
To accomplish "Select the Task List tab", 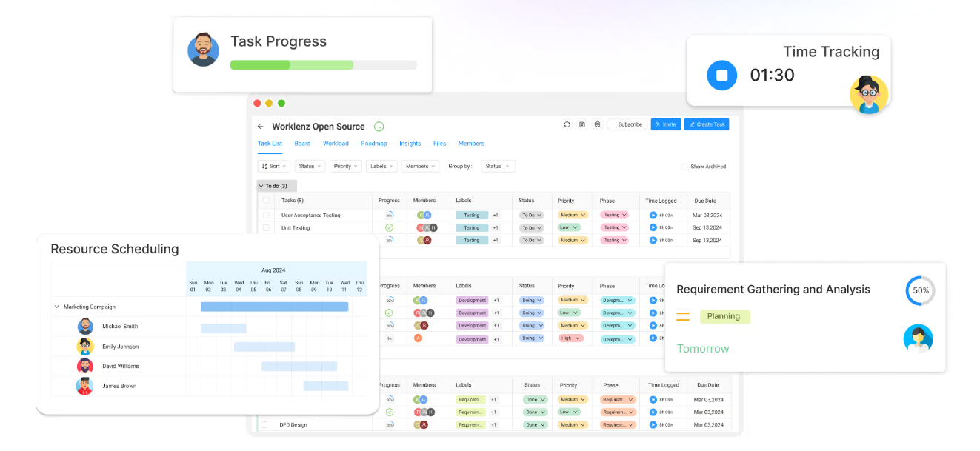I will (x=270, y=144).
